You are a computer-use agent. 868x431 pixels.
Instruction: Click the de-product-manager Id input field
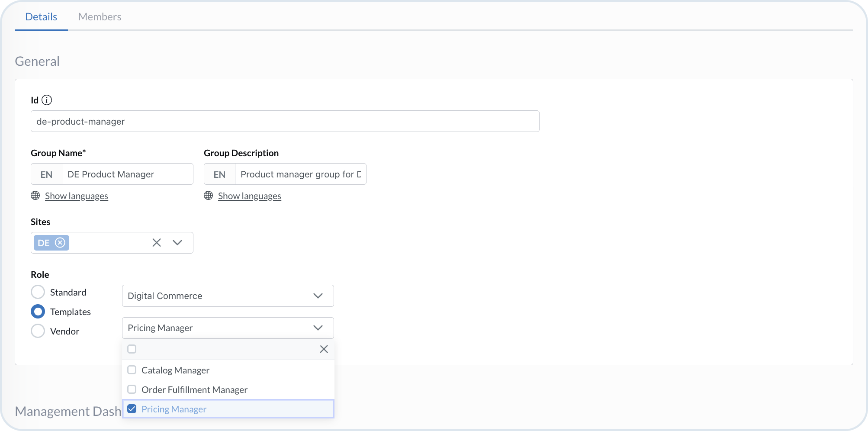pyautogui.click(x=285, y=121)
